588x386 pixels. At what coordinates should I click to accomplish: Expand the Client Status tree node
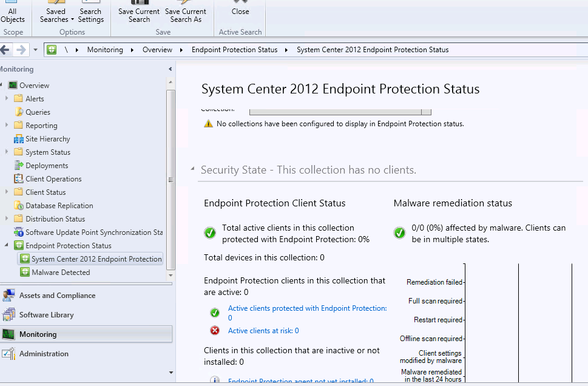click(x=7, y=192)
